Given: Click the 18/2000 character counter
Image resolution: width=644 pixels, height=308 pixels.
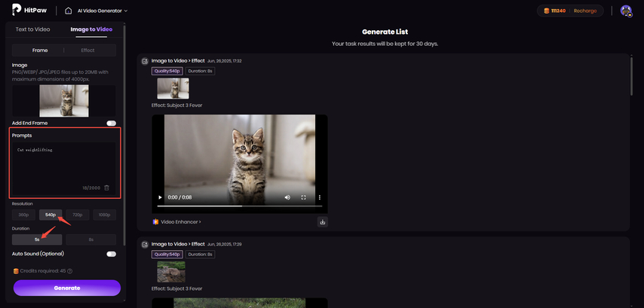Looking at the screenshot, I should pyautogui.click(x=91, y=188).
